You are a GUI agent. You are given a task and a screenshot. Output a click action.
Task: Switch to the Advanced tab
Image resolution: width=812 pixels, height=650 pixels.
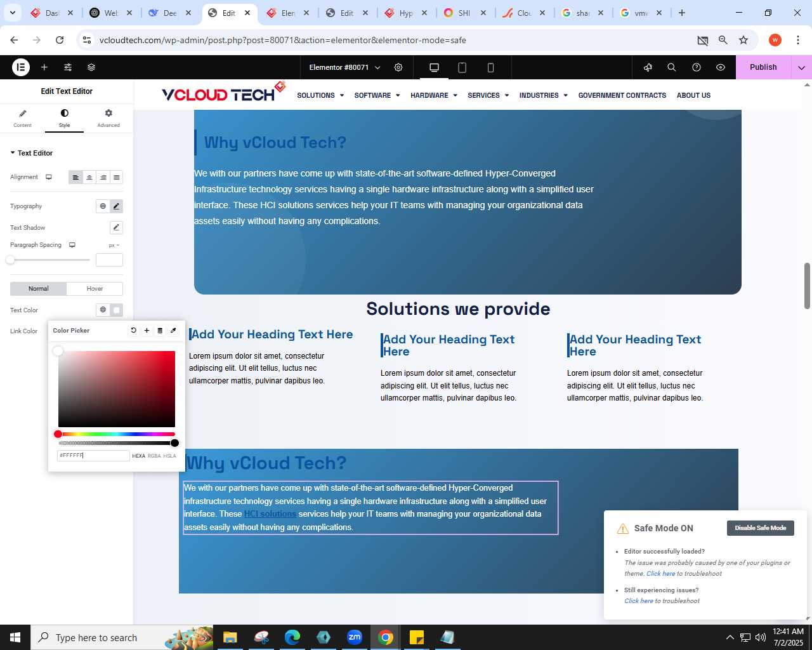click(x=108, y=118)
